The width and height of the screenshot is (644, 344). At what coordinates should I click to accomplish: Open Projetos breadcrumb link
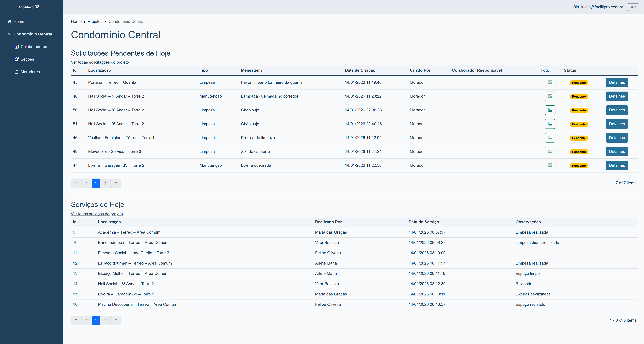tap(95, 21)
